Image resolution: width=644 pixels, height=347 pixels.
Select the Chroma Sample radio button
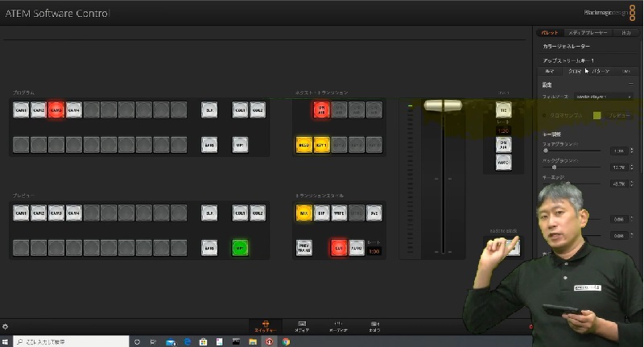tap(545, 116)
